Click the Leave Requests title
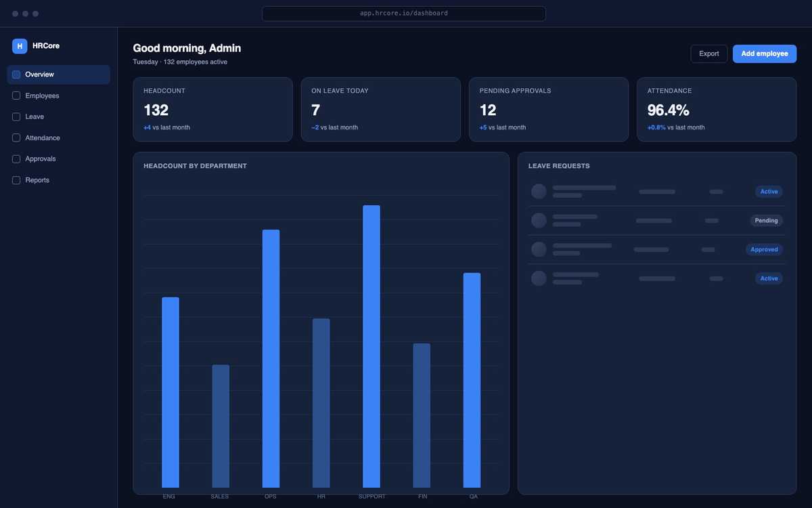This screenshot has height=508, width=812. [x=559, y=166]
